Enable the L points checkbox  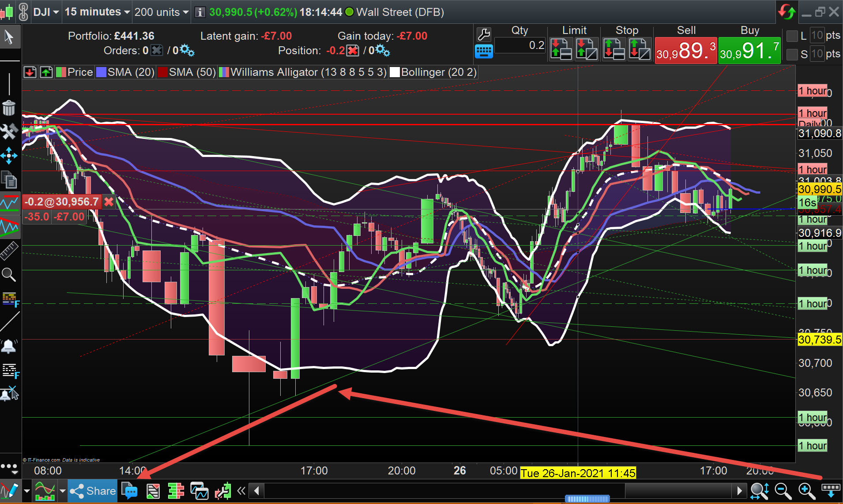coord(792,36)
